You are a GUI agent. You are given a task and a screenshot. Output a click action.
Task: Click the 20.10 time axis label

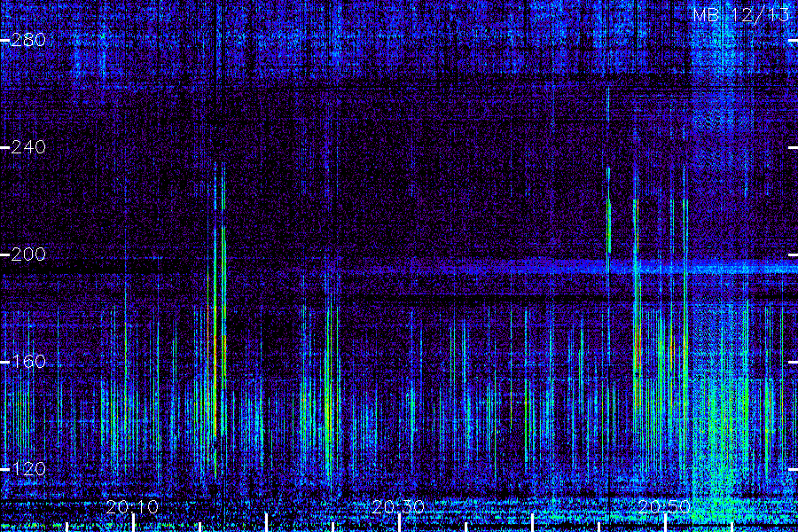click(132, 507)
